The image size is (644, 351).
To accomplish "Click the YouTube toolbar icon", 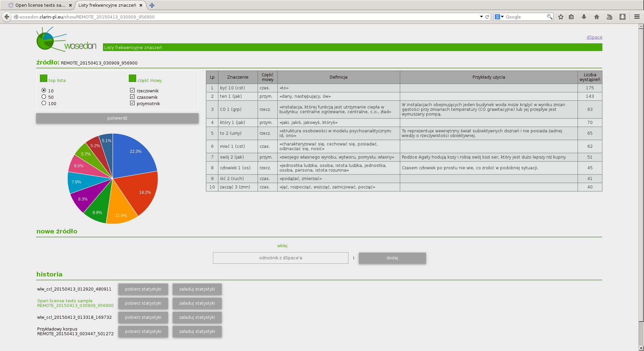I will pos(609,17).
